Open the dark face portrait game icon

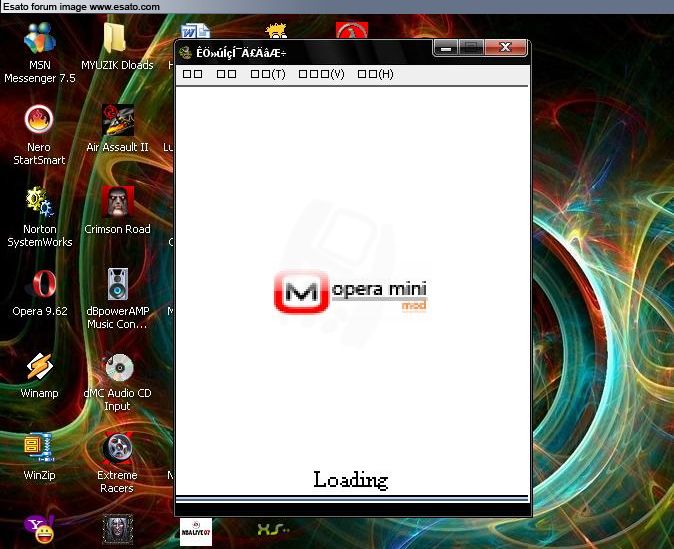tap(118, 529)
